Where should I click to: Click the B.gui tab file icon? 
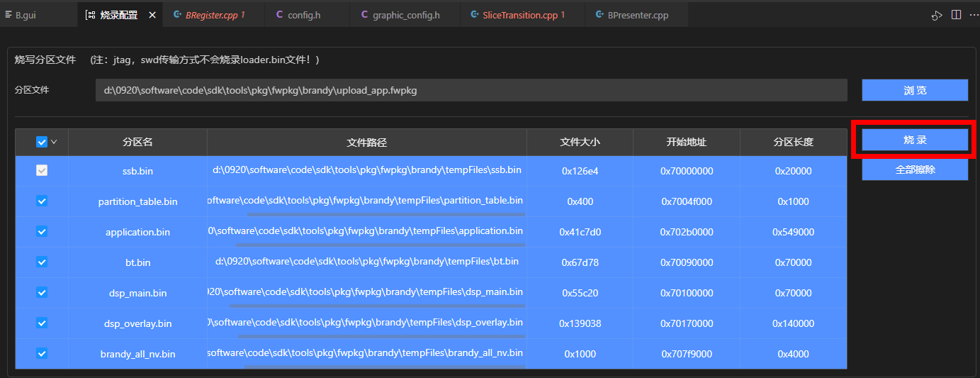tap(9, 15)
